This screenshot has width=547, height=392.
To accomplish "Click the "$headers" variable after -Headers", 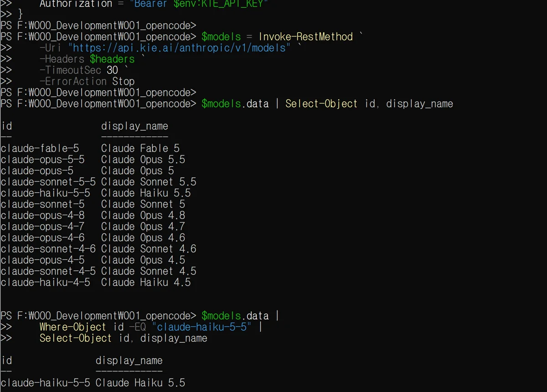I will coord(112,59).
